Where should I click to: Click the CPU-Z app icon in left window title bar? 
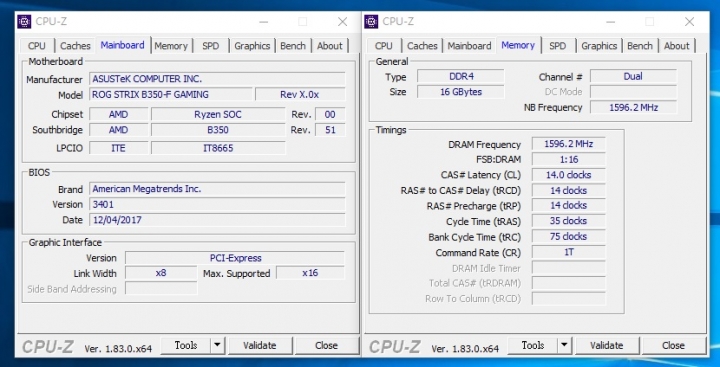(24, 22)
